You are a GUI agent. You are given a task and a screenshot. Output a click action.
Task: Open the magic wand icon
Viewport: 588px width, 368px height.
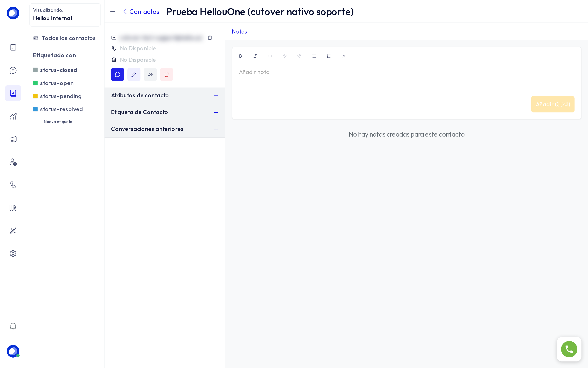[13, 231]
